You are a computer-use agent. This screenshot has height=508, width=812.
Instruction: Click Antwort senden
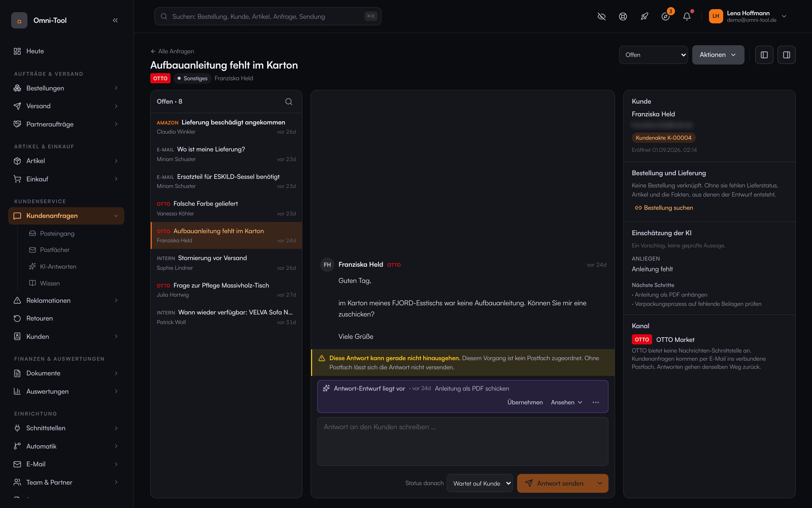[554, 483]
